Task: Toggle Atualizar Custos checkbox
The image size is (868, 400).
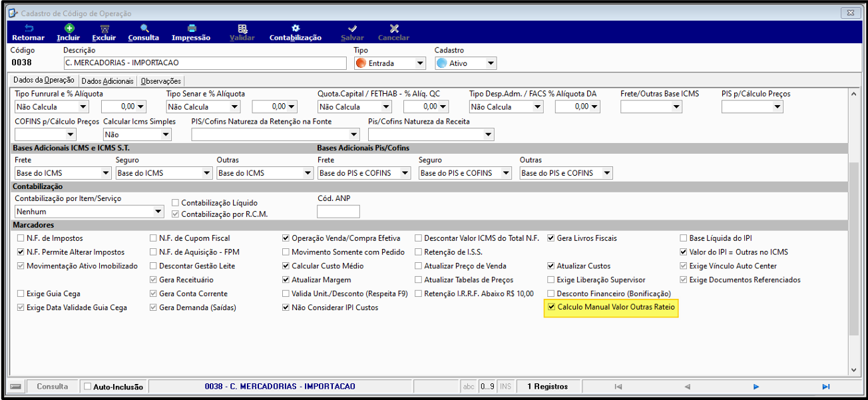Action: (551, 266)
